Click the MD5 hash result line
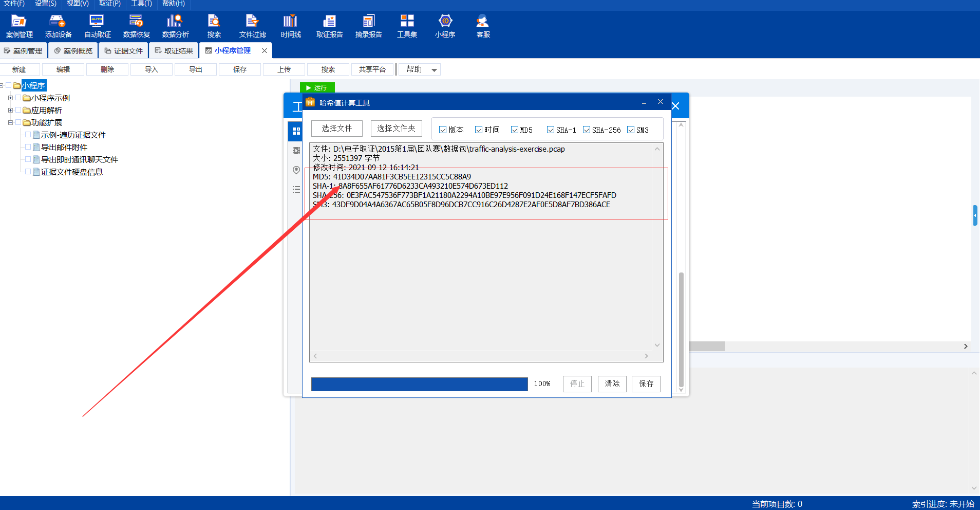This screenshot has width=980, height=510. coord(392,177)
